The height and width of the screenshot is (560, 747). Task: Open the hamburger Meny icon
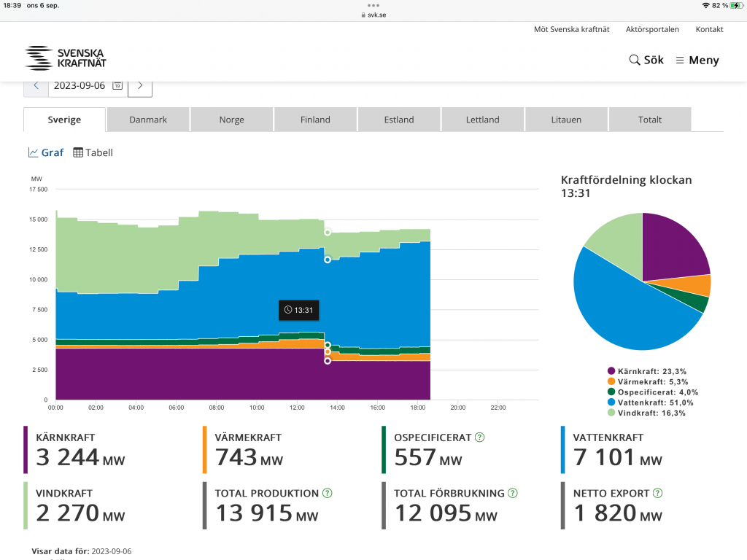click(x=680, y=60)
